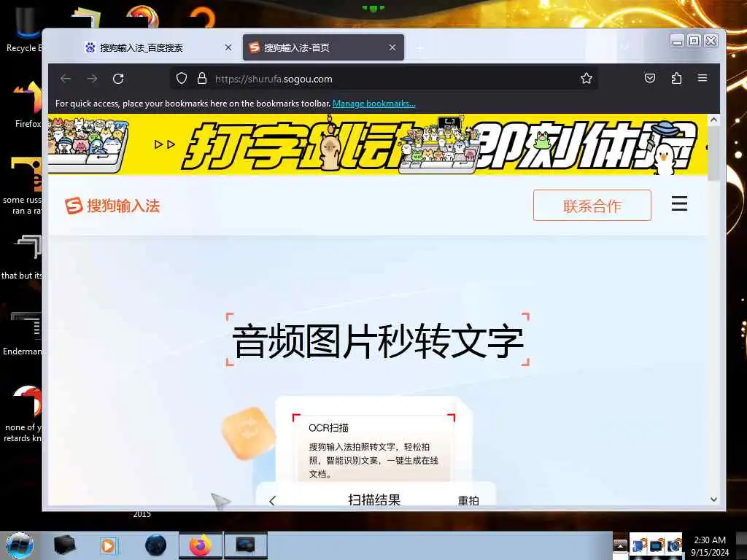Select the 'some russ' desktop icon
This screenshot has height=560, width=747.
22,186
